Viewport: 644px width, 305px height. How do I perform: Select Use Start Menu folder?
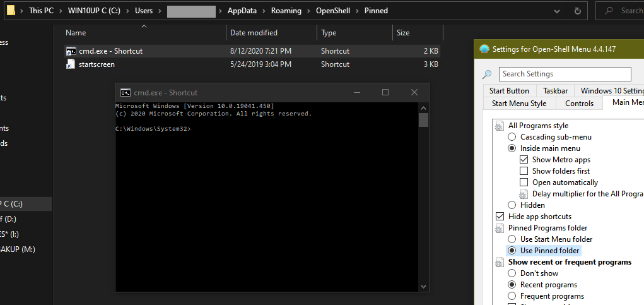(x=512, y=239)
